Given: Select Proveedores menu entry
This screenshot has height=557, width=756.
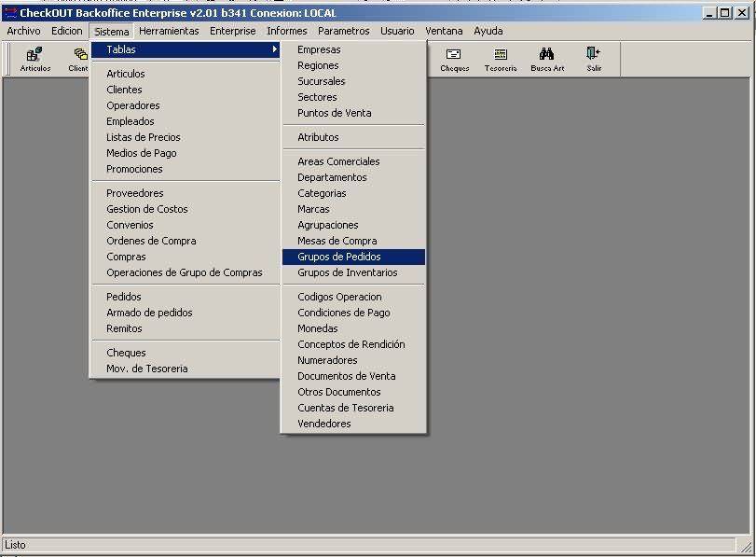Looking at the screenshot, I should pos(186,193).
